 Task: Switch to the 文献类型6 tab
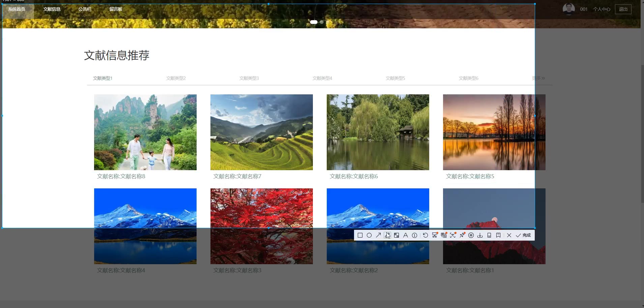[469, 78]
